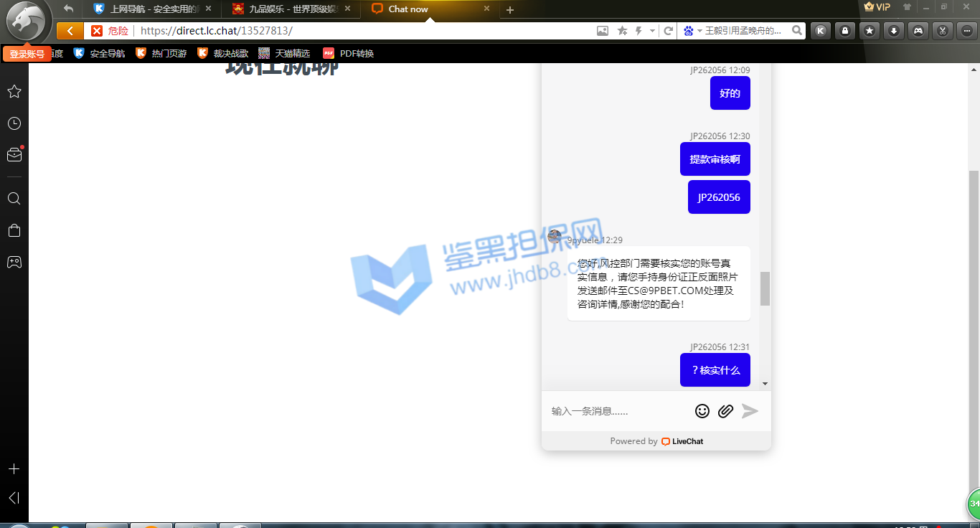Viewport: 980px width, 528px height.
Task: Attach a file using the paperclip icon
Action: tap(725, 410)
